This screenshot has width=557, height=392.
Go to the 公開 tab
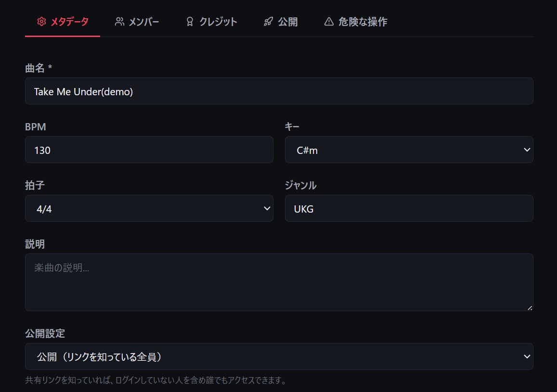(x=281, y=22)
